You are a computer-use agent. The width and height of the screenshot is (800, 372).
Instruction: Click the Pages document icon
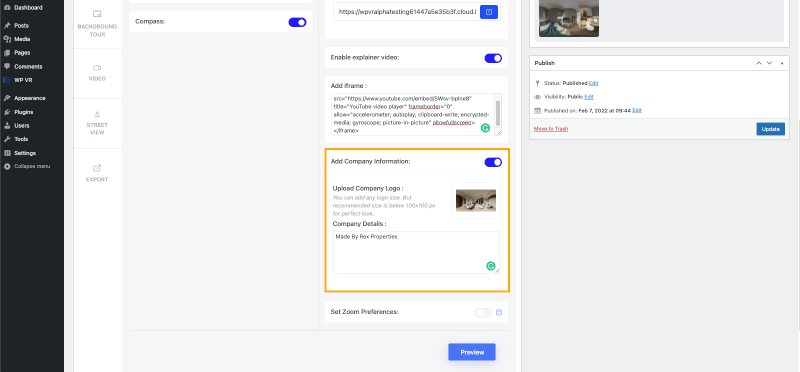(7, 53)
